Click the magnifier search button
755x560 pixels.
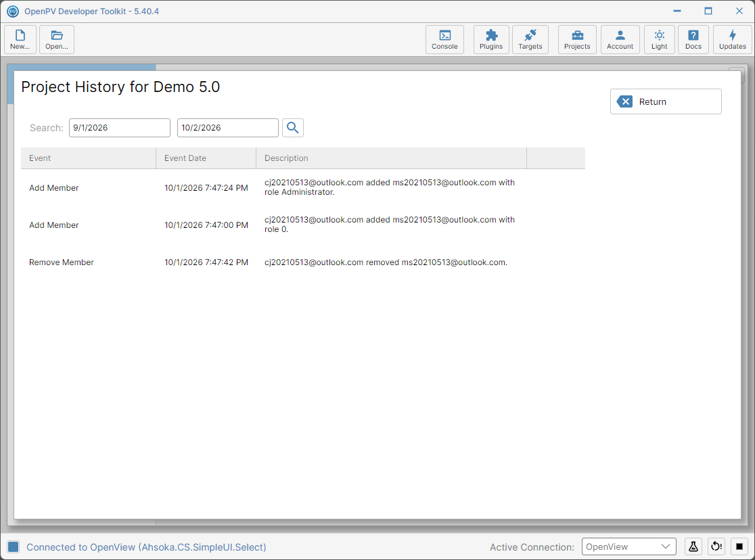[x=293, y=128]
